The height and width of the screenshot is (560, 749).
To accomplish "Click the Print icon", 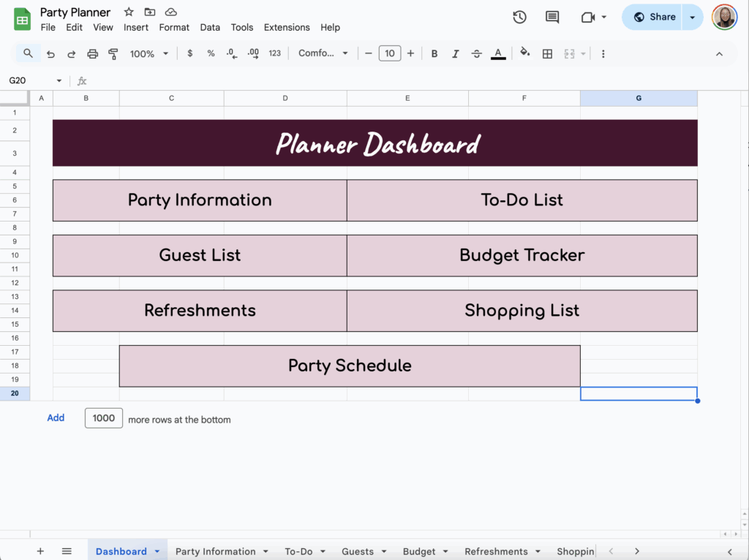I will tap(93, 53).
